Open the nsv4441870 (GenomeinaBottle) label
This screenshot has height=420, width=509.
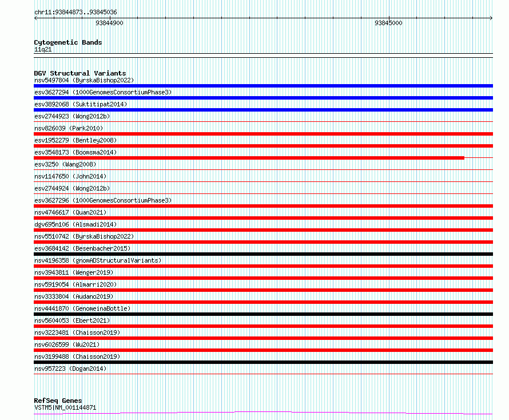82,308
